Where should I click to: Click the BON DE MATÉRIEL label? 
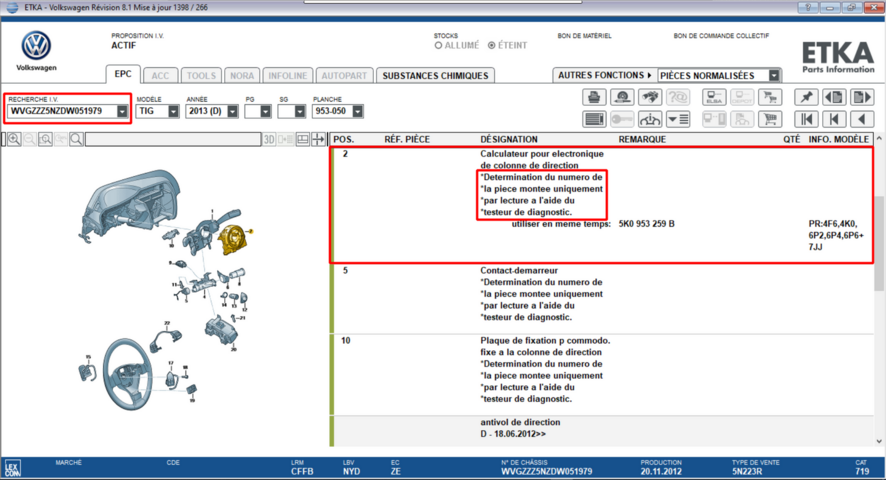(584, 36)
